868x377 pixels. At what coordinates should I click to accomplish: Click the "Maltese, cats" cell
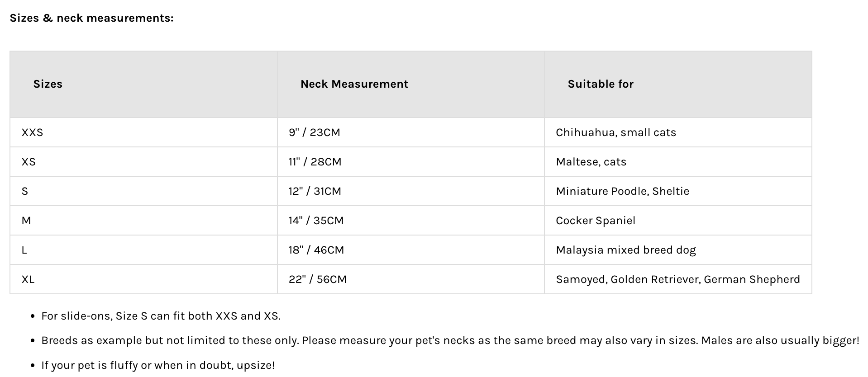(x=591, y=162)
